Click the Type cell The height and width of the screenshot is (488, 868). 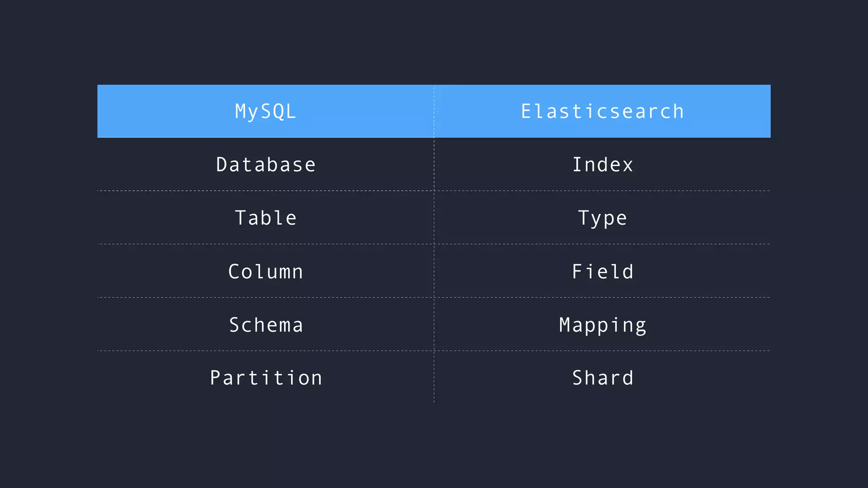tap(602, 218)
